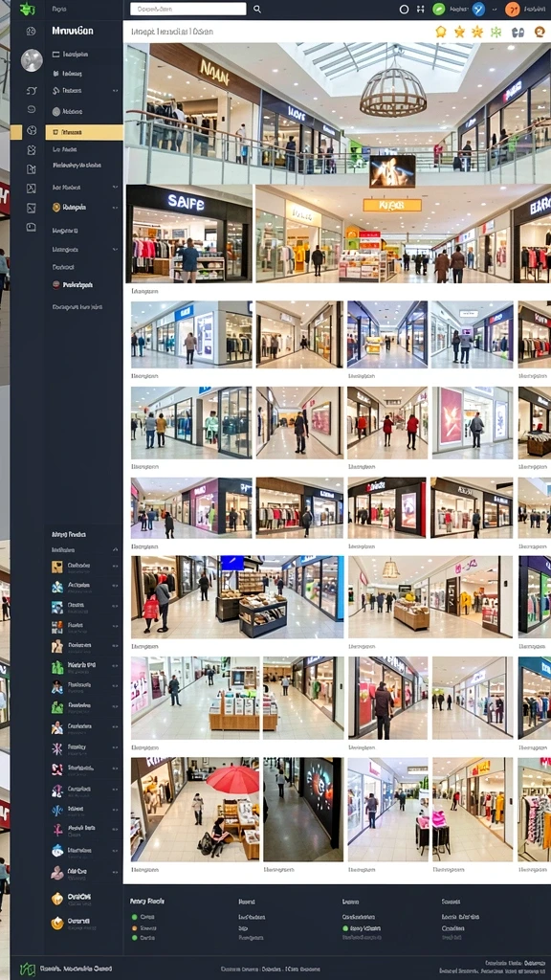Image resolution: width=551 pixels, height=980 pixels.
Task: Toggle the green dot in third footer column
Action: click(345, 928)
